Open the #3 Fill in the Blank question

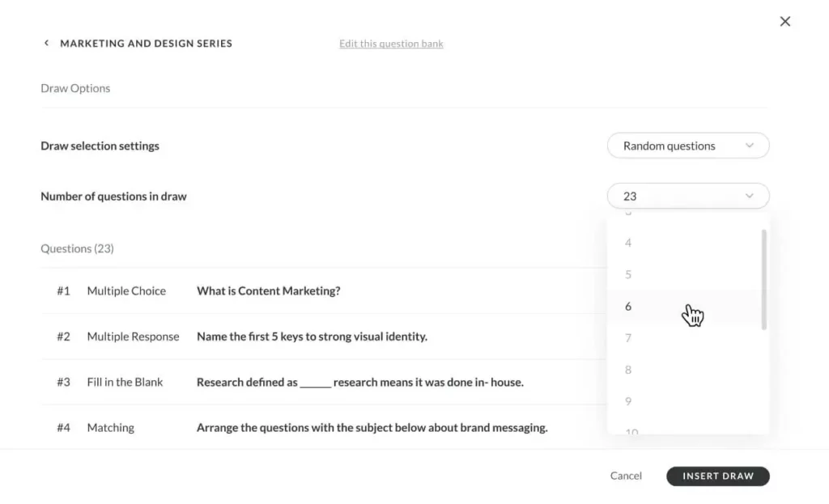coord(359,383)
